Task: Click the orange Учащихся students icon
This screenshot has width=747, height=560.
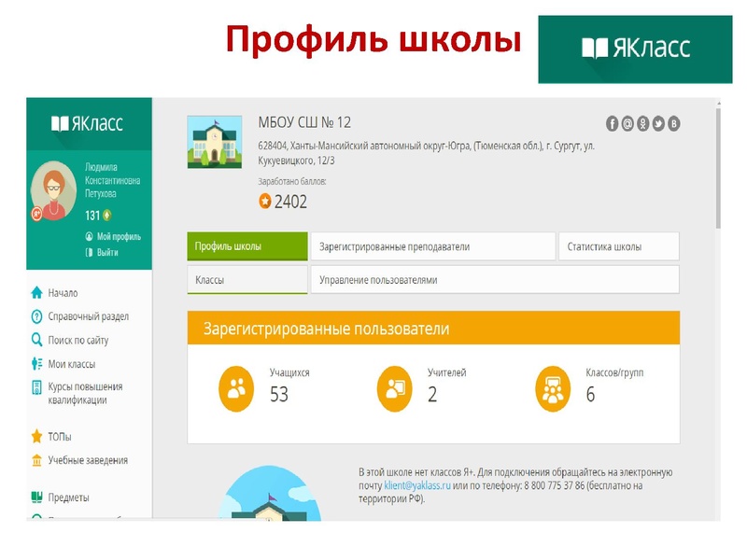Action: pos(236,387)
